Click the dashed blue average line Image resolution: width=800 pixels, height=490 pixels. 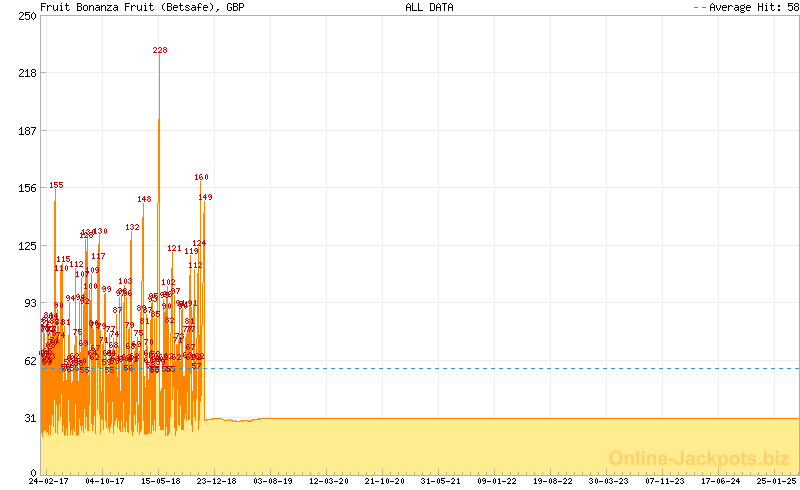(x=500, y=369)
